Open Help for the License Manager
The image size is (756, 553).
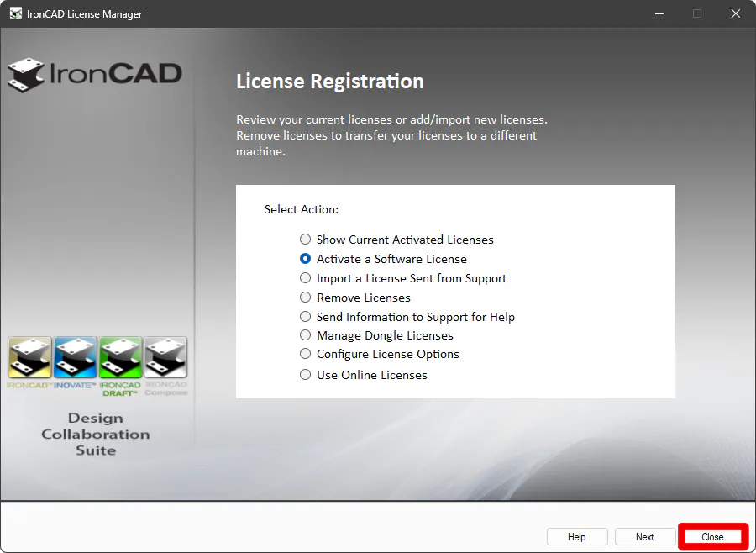coord(576,537)
